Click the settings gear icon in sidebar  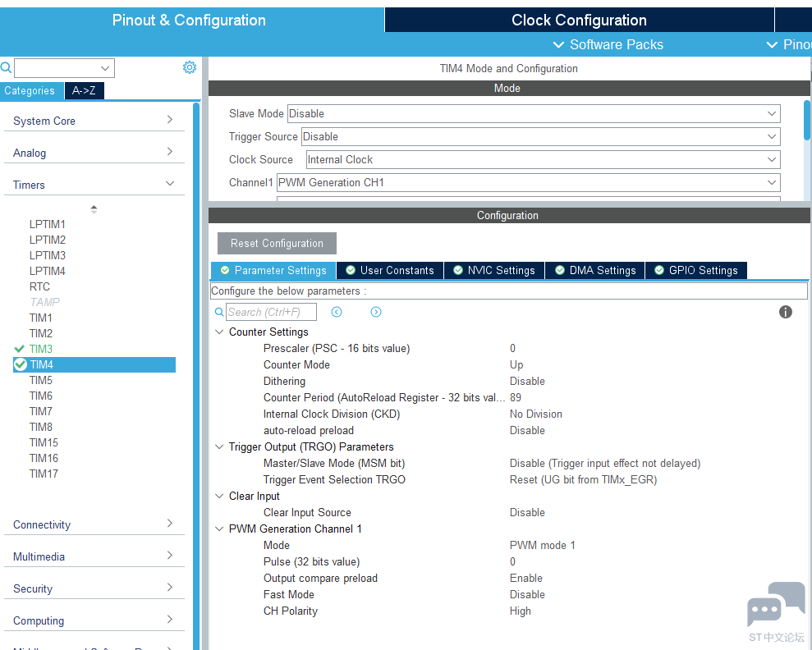tap(190, 67)
